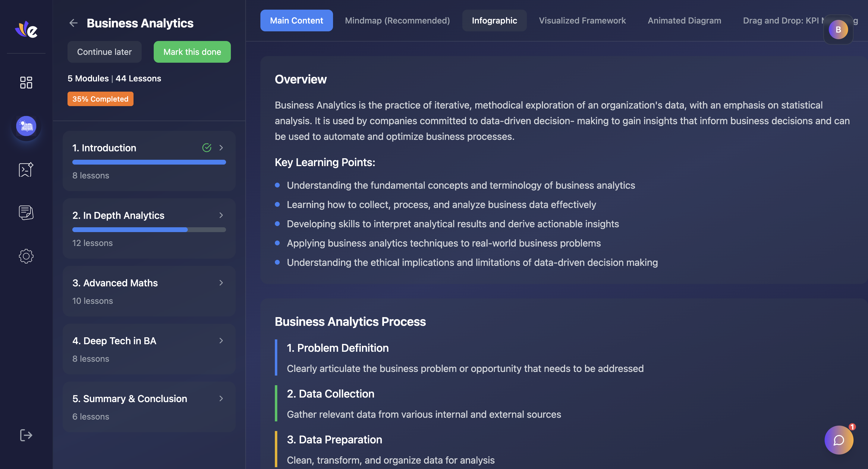The image size is (868, 469).
Task: Expand the In Depth Analytics chevron
Action: click(221, 215)
